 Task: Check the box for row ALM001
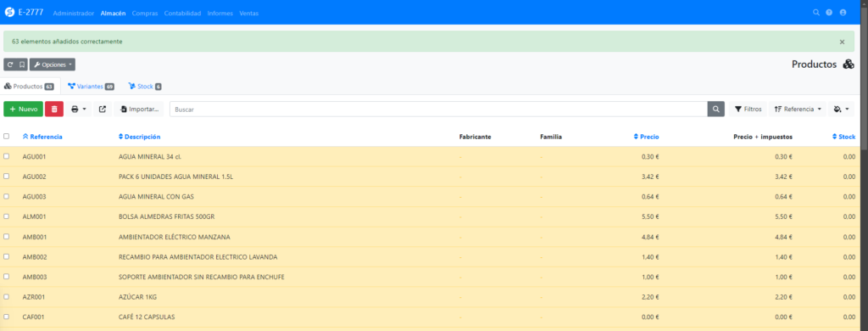pos(6,216)
